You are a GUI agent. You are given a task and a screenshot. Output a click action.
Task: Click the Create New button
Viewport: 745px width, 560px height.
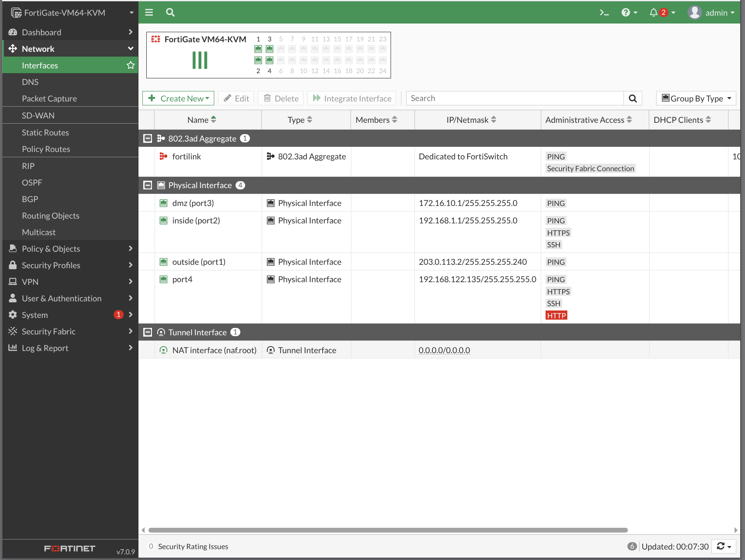(x=178, y=98)
